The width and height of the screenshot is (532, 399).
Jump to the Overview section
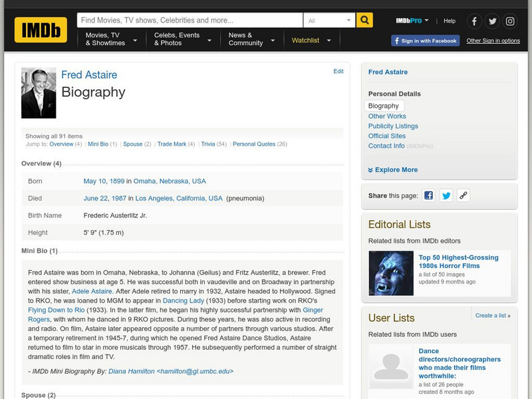(x=61, y=144)
